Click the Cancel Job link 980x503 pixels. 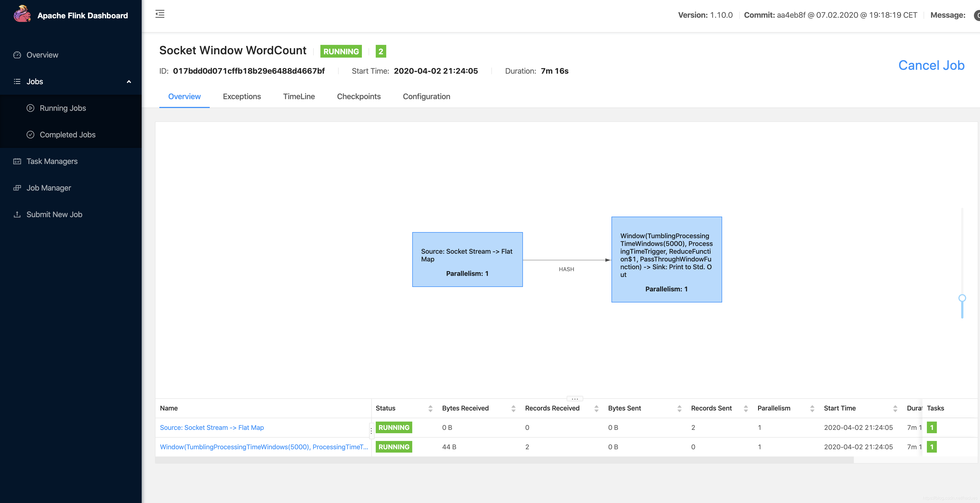coord(931,65)
